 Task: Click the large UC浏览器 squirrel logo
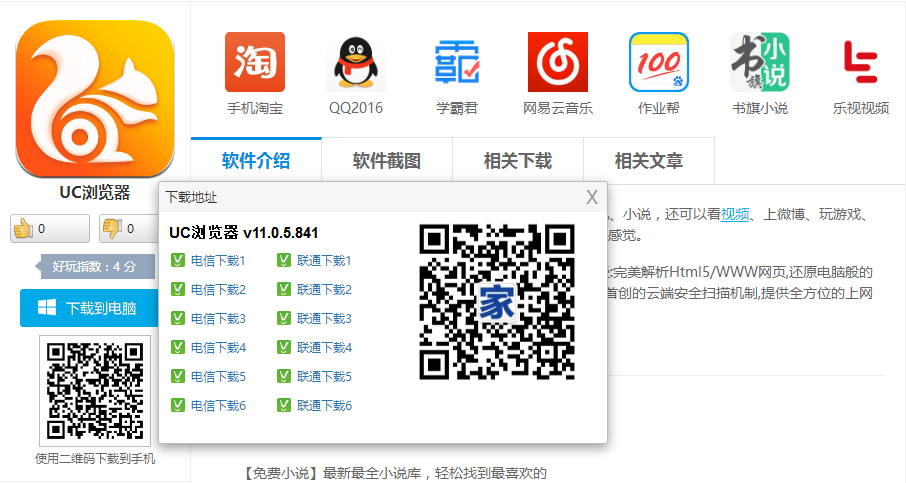(95, 99)
